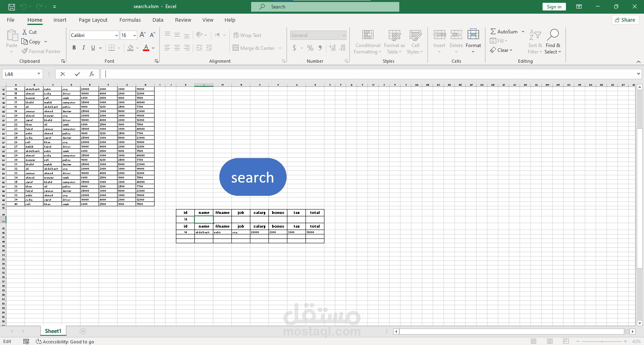Image resolution: width=644 pixels, height=345 pixels.
Task: Click the Name Box showing L44
Action: [22, 74]
